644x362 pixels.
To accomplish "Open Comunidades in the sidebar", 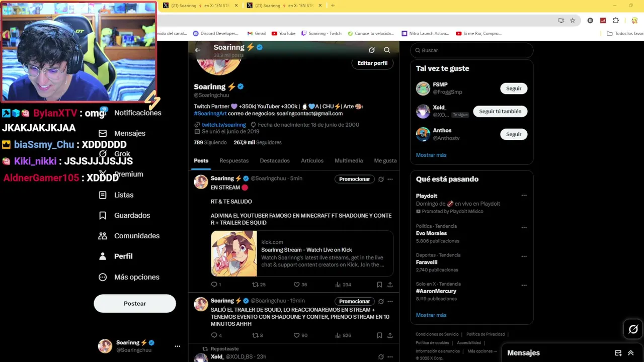I will (x=129, y=236).
